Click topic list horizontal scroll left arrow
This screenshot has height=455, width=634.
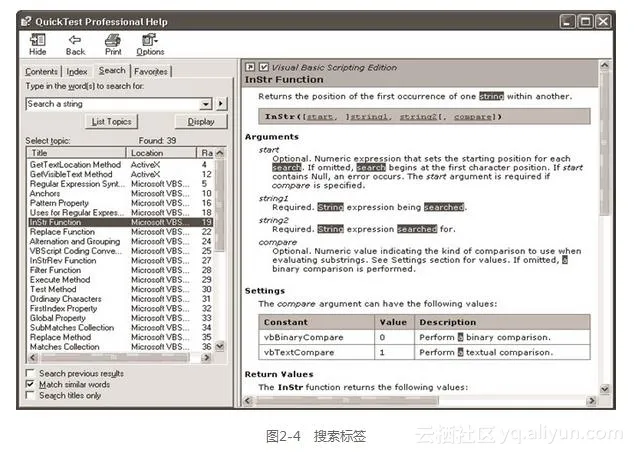33,358
